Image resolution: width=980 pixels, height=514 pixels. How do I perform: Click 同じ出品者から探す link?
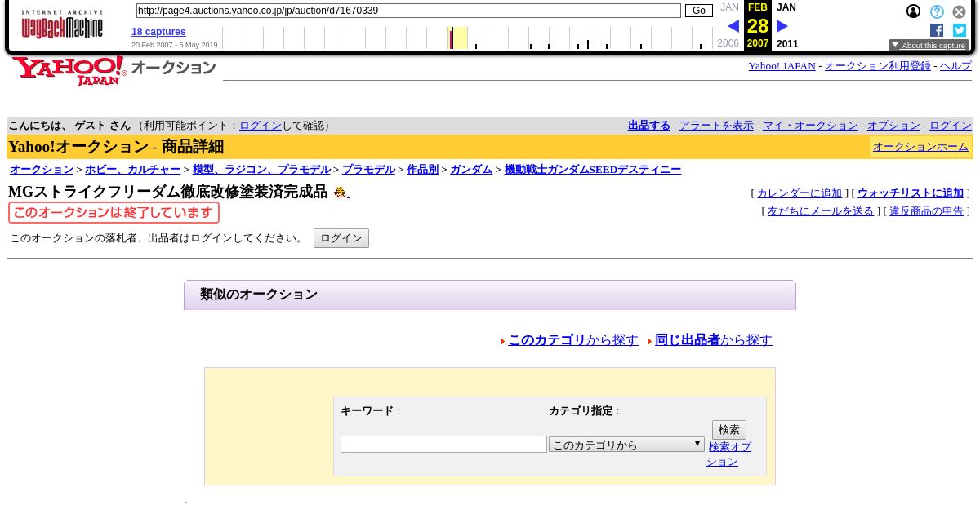714,340
